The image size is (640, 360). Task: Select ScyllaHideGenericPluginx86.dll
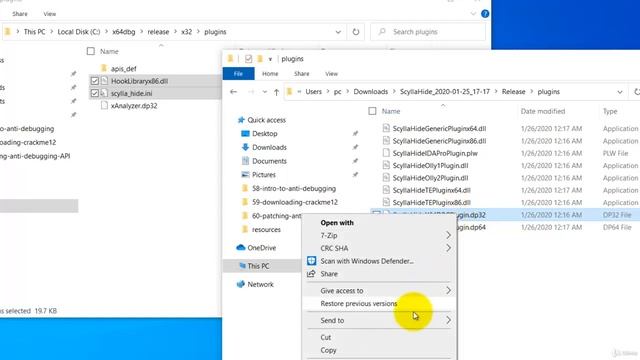tap(439, 141)
